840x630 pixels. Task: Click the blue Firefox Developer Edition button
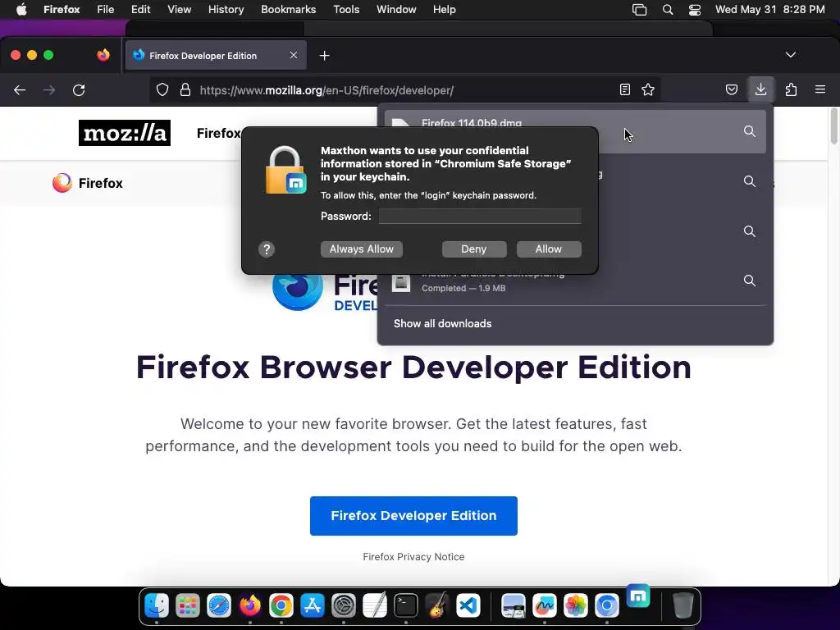click(x=413, y=515)
